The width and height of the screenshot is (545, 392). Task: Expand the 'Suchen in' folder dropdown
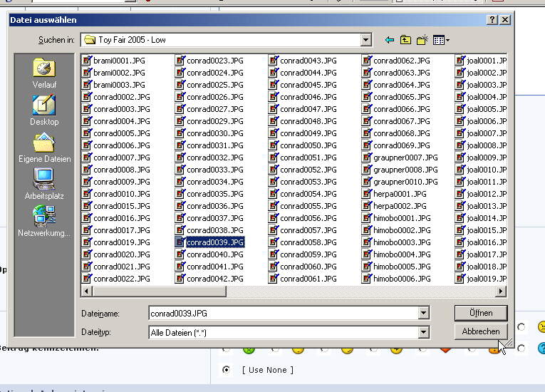[365, 40]
